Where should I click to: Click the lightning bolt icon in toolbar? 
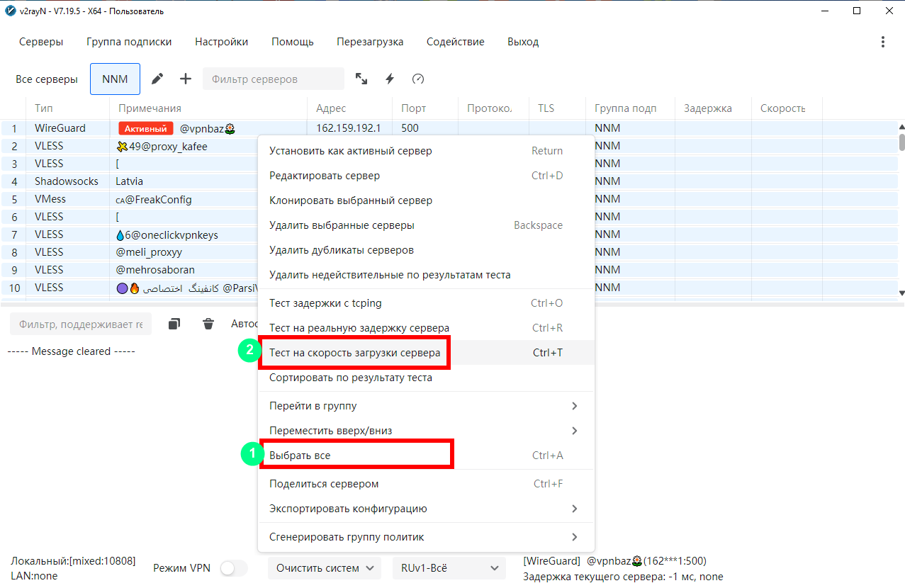389,79
